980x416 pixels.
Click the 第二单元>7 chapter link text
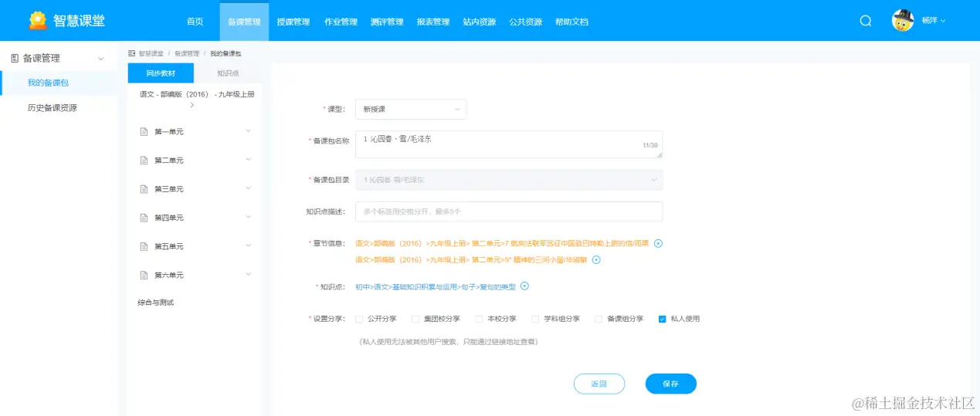pyautogui.click(x=503, y=243)
